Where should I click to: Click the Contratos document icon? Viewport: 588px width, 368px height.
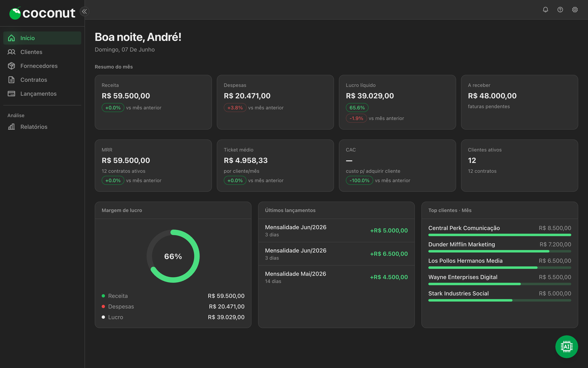[x=11, y=80]
